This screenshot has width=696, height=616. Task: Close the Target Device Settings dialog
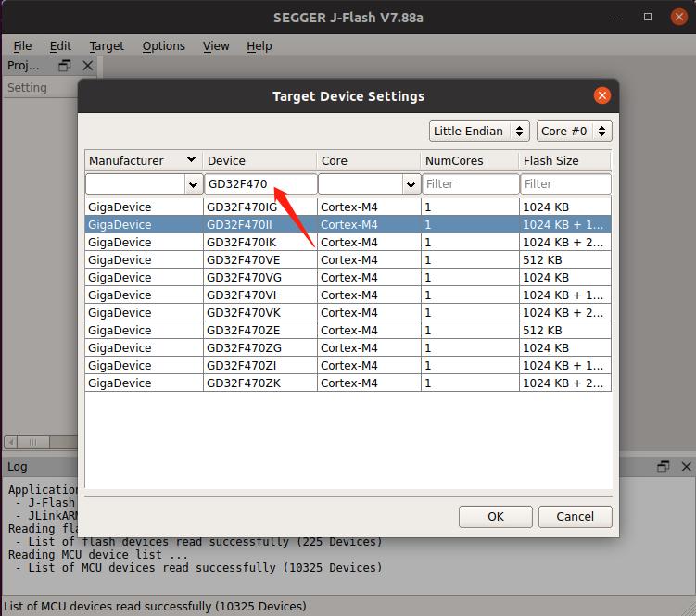click(601, 95)
